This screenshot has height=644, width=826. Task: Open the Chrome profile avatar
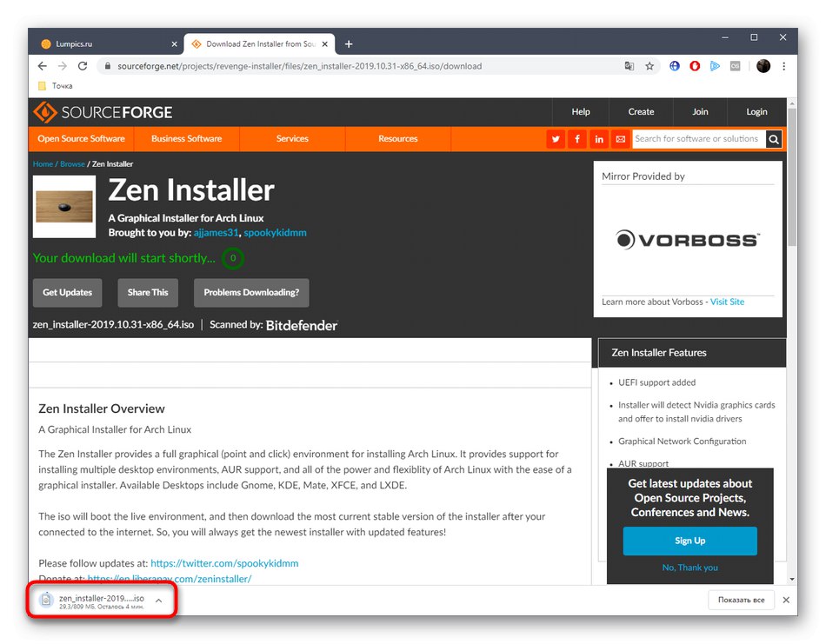[x=763, y=66]
